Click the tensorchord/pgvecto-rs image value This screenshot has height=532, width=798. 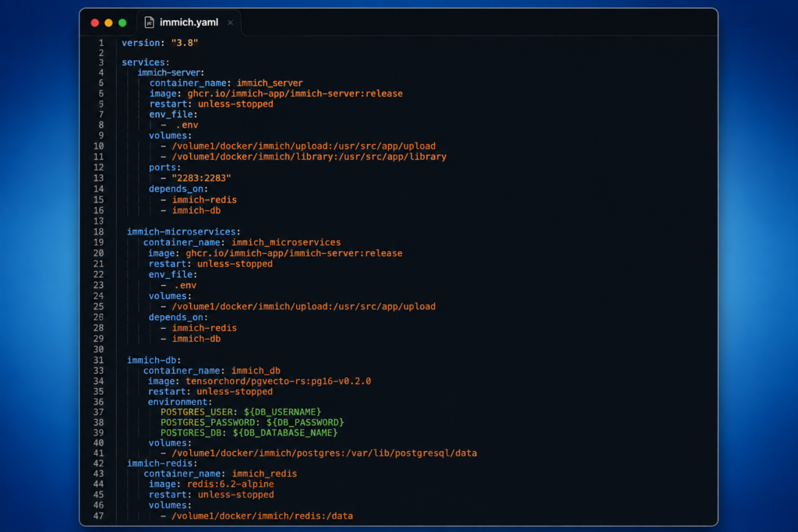(x=278, y=381)
